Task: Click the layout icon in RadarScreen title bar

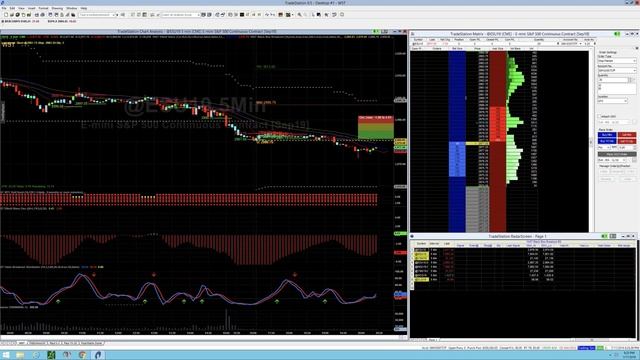Action: [x=613, y=236]
